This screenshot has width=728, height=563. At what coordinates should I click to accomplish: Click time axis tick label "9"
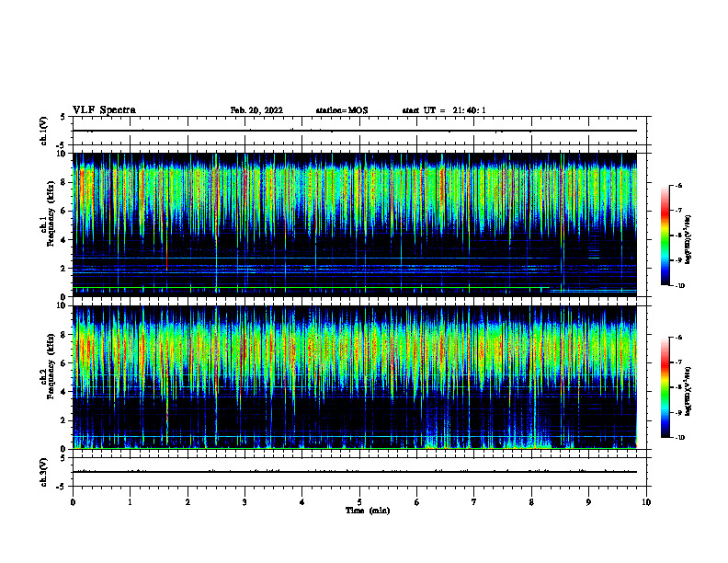[588, 502]
